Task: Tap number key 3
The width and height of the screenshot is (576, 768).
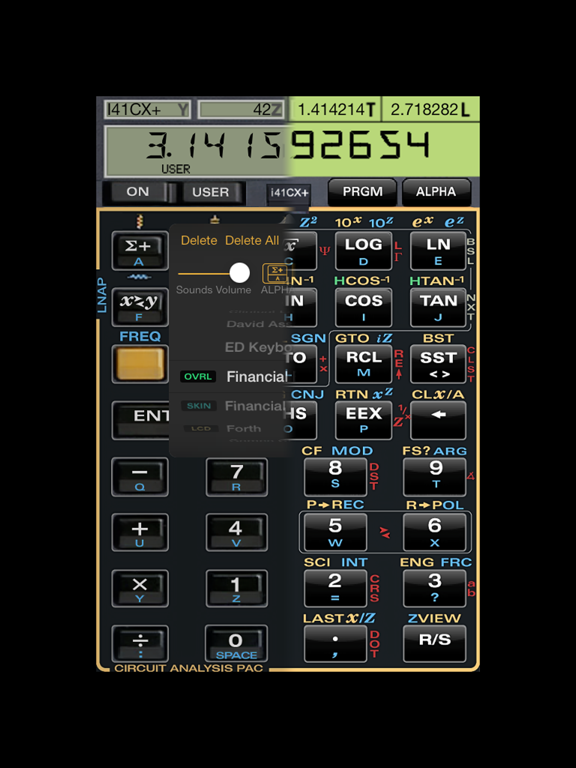Action: click(434, 588)
